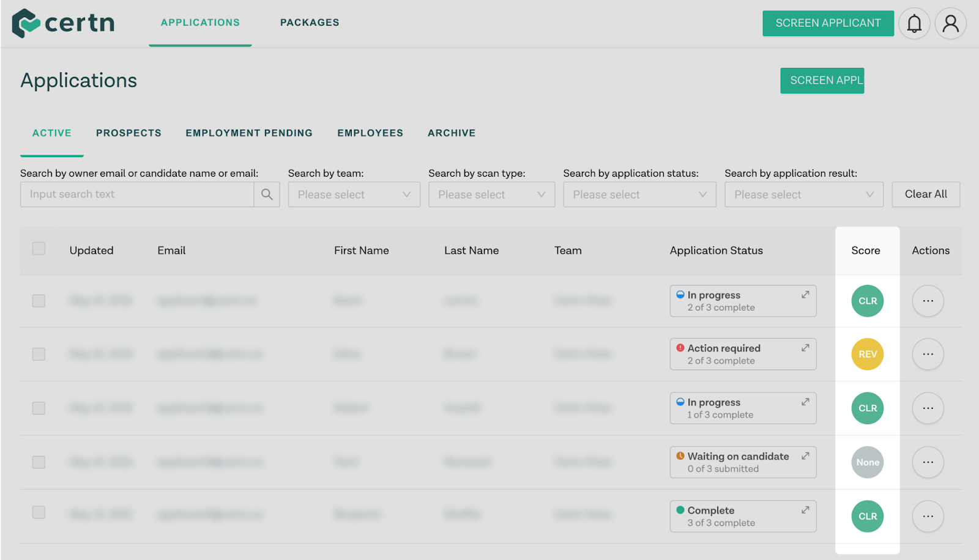Open the actions menu for the REV row
The image size is (979, 560).
click(928, 354)
